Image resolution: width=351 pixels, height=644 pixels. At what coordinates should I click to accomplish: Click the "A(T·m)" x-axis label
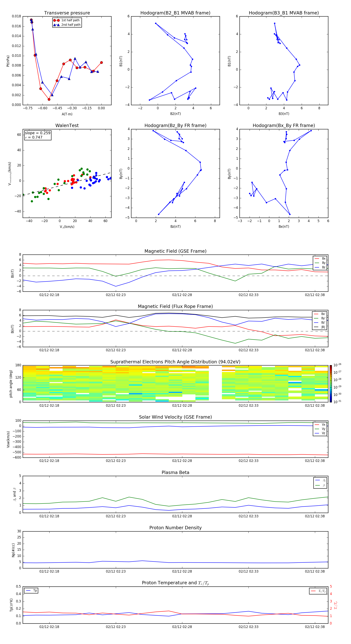[x=67, y=114]
